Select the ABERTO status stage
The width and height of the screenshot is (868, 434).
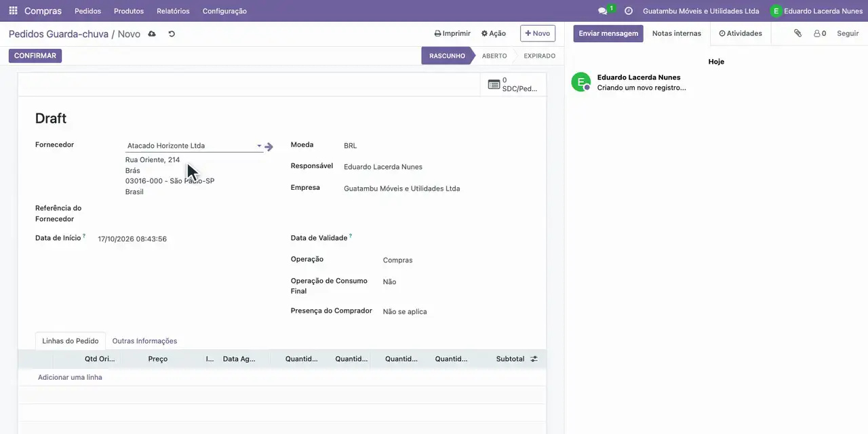click(x=494, y=56)
